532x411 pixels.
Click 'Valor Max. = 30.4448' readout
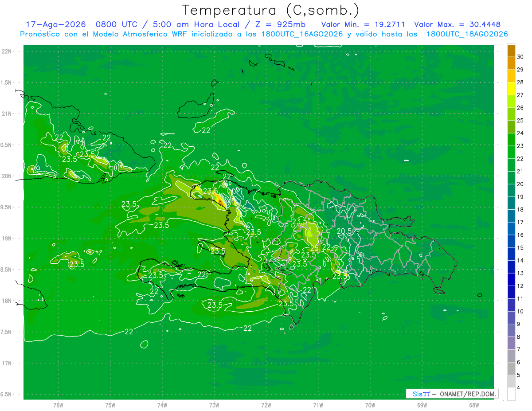coord(458,24)
